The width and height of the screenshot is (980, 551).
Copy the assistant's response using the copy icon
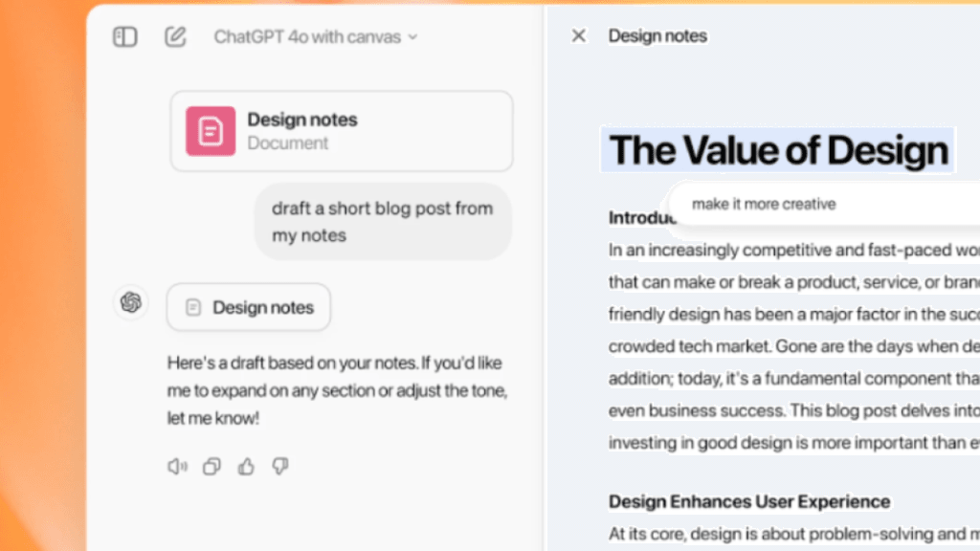click(212, 466)
